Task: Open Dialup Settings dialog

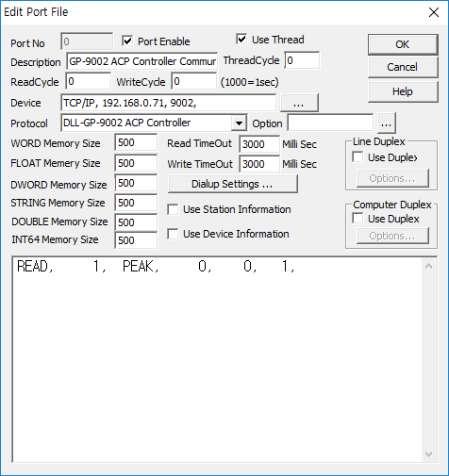Action: pyautogui.click(x=233, y=184)
